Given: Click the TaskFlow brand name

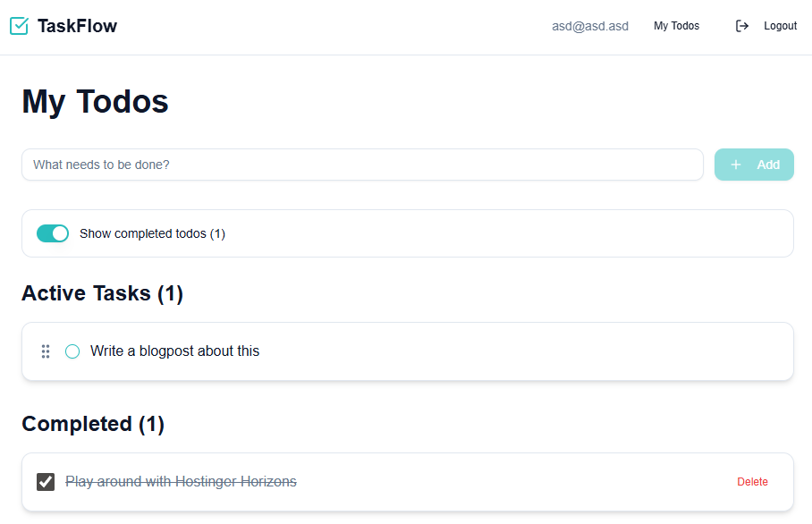Looking at the screenshot, I should point(77,26).
